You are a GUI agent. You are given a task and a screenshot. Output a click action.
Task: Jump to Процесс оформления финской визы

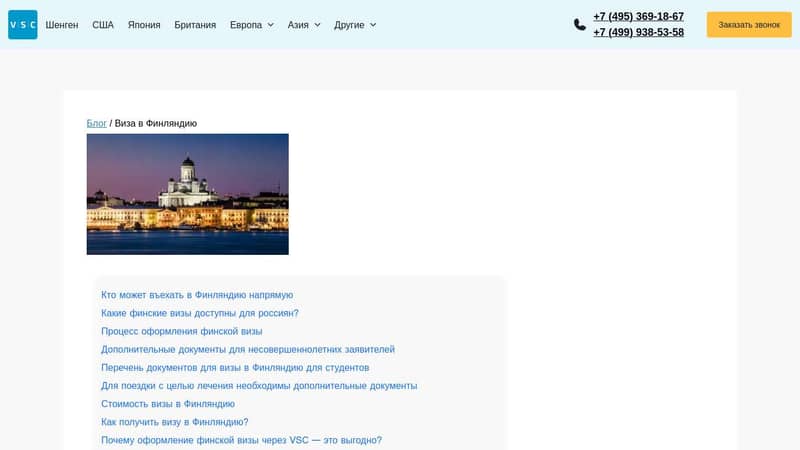click(x=182, y=331)
